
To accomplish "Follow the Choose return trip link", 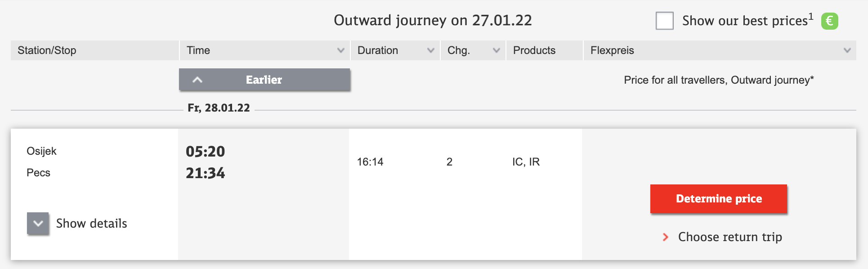I will click(x=729, y=237).
